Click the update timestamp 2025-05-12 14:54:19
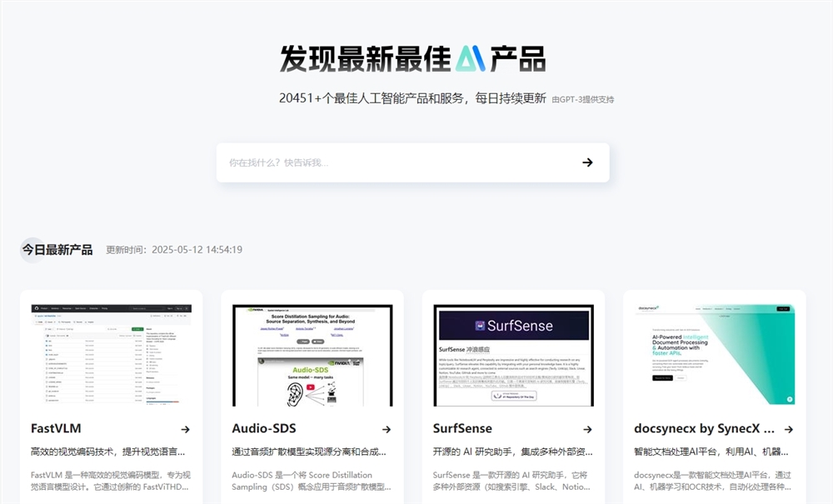The width and height of the screenshot is (833, 504). [197, 249]
